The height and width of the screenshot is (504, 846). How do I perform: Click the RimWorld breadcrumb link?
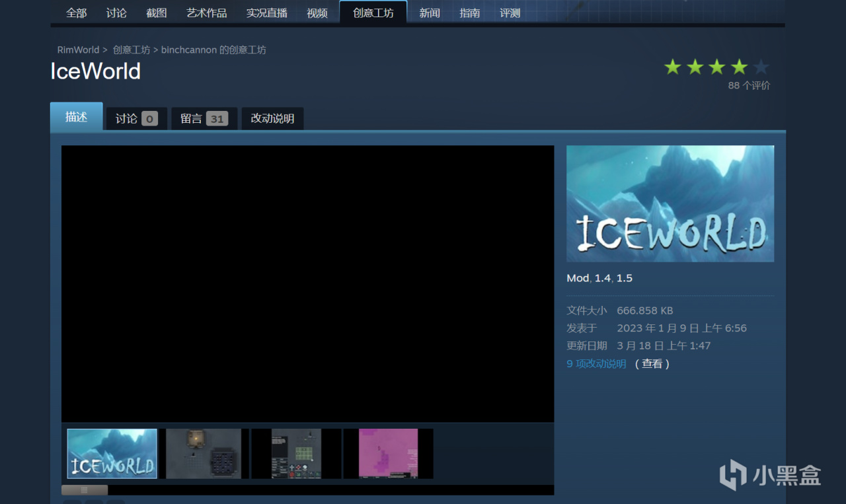pos(78,50)
